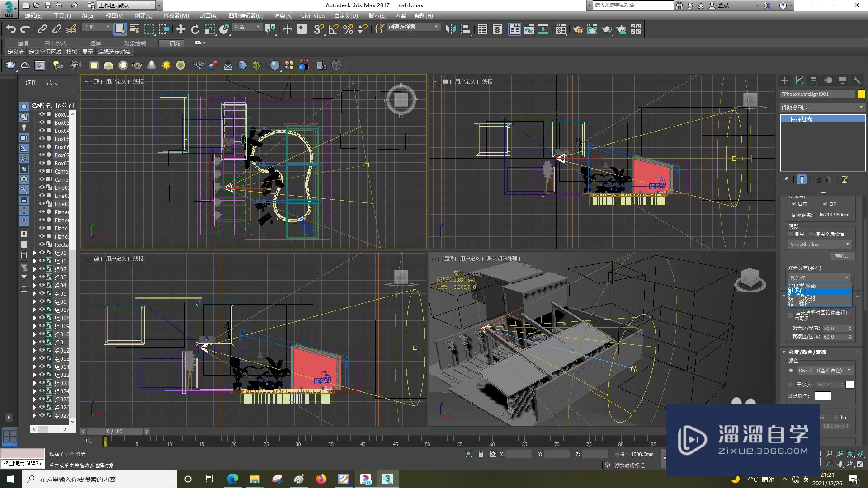Check the 使用全局设置 option
Viewport: 868px width, 489px height.
tap(811, 234)
